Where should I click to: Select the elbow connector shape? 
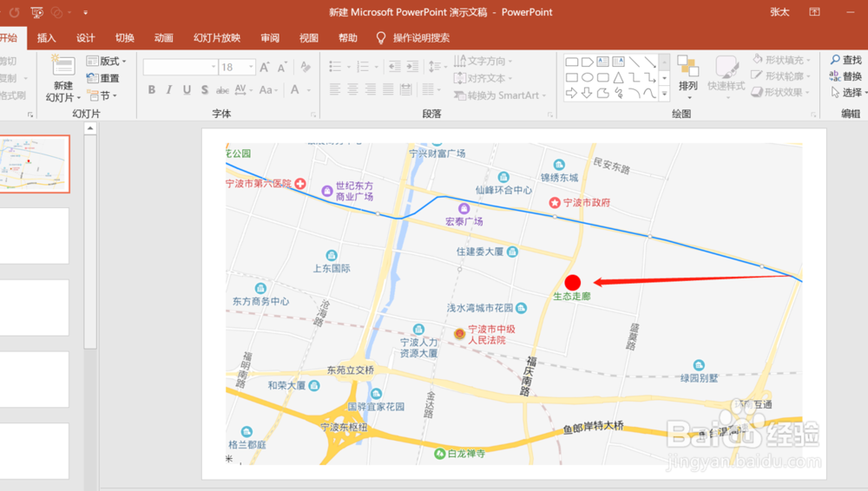pos(635,77)
